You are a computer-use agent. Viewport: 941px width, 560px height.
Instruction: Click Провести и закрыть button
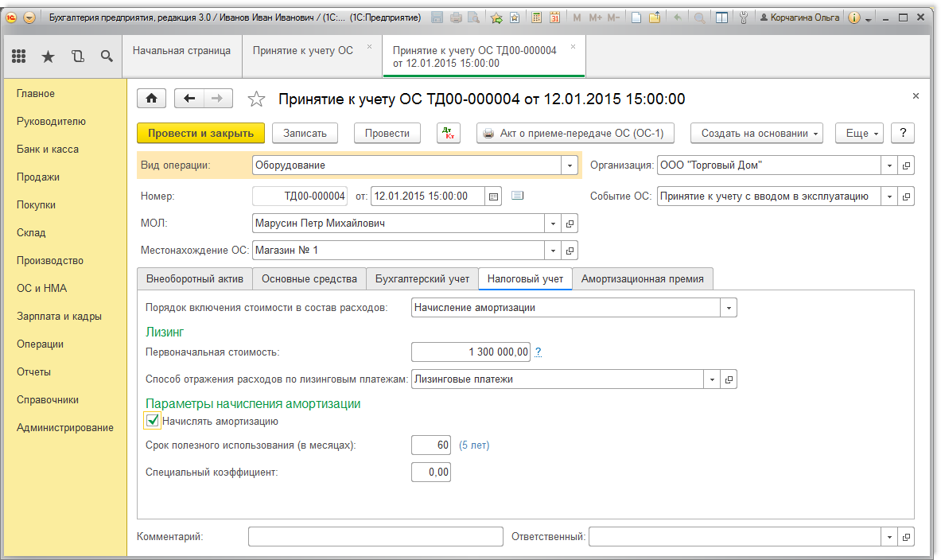click(200, 134)
